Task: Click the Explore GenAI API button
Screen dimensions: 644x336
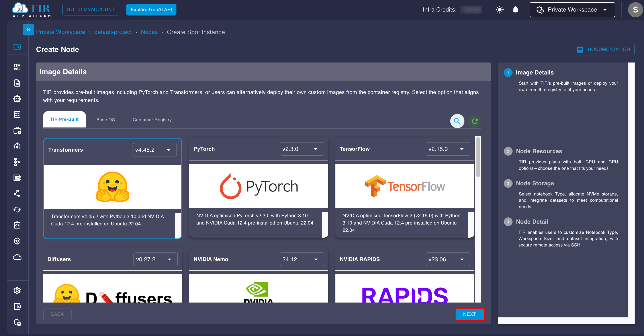Action: 151,10
